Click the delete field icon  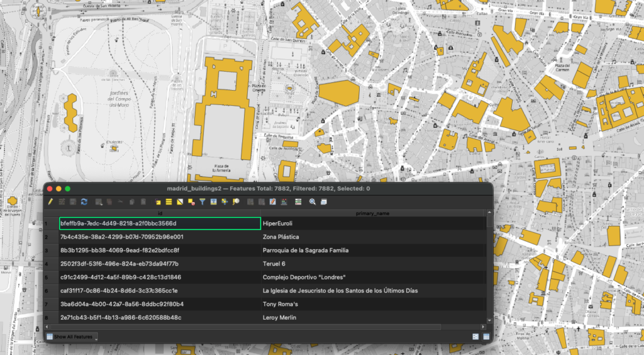[x=261, y=202]
